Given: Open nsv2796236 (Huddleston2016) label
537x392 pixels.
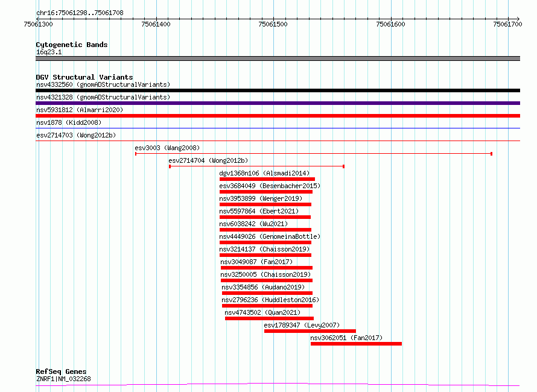Looking at the screenshot, I should point(270,300).
